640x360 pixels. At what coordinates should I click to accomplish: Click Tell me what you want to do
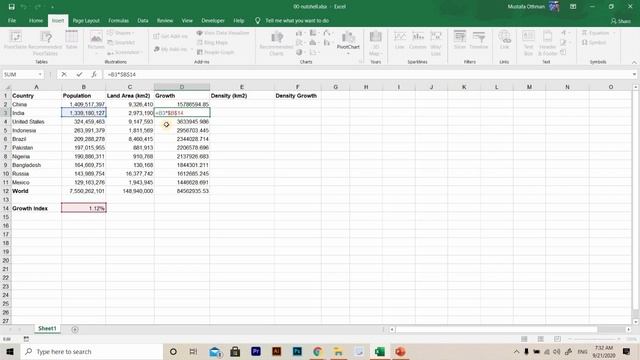(x=297, y=20)
